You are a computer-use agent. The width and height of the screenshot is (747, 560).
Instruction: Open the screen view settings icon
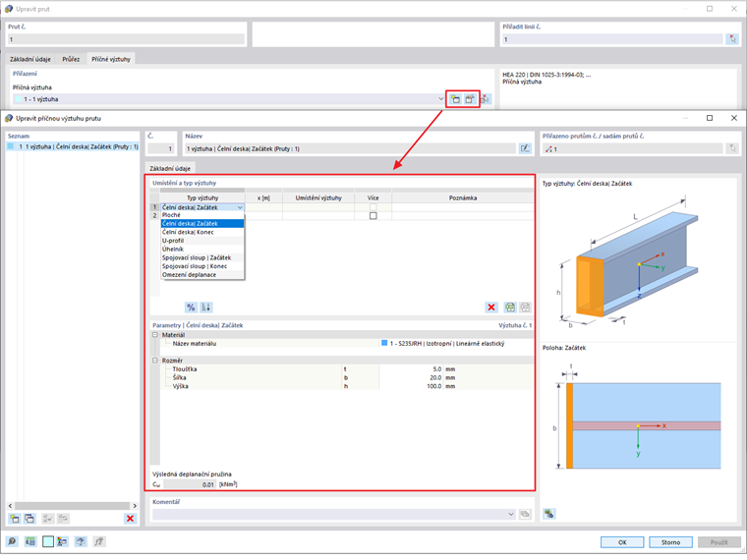click(81, 541)
